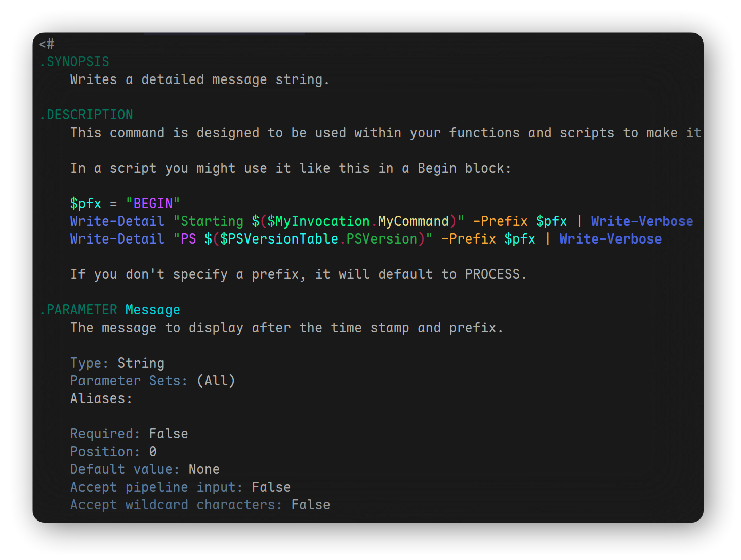This screenshot has width=741, height=560.
Task: Click the Required: False line
Action: click(129, 434)
